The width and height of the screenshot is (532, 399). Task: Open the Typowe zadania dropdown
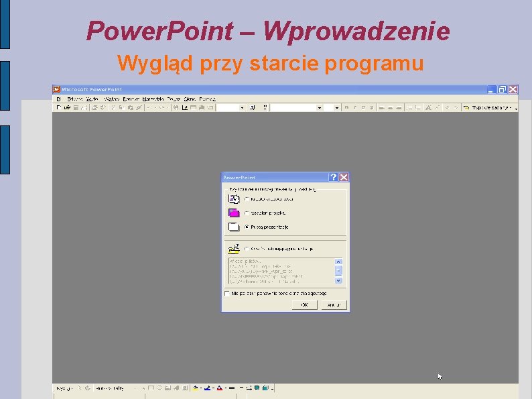[x=490, y=108]
